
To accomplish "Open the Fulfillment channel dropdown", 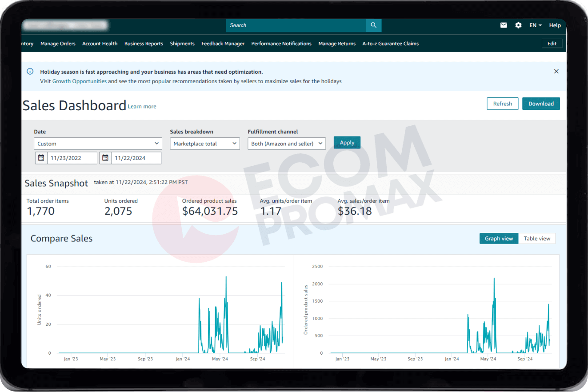I will tap(287, 144).
